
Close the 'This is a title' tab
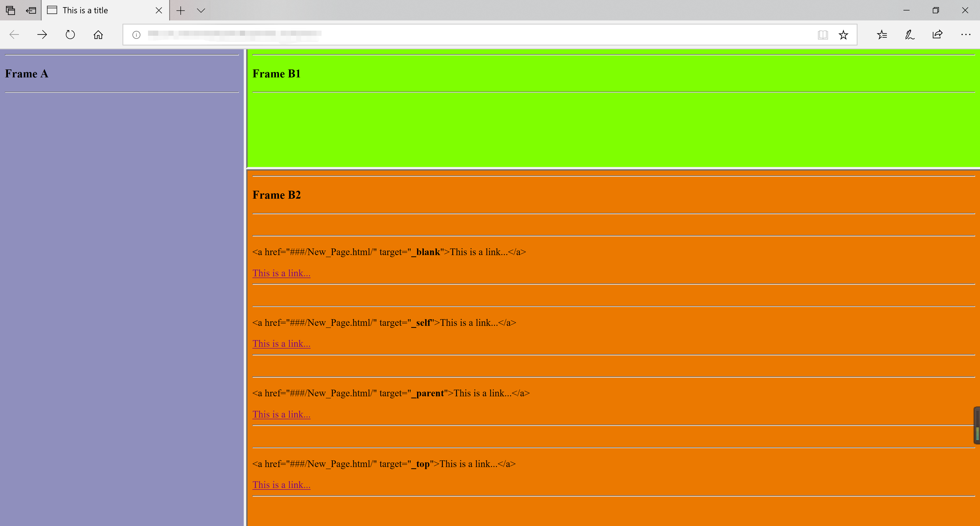159,10
